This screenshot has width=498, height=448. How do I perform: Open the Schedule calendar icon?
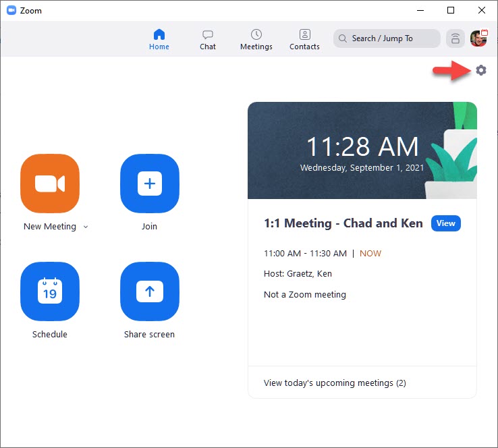[50, 291]
